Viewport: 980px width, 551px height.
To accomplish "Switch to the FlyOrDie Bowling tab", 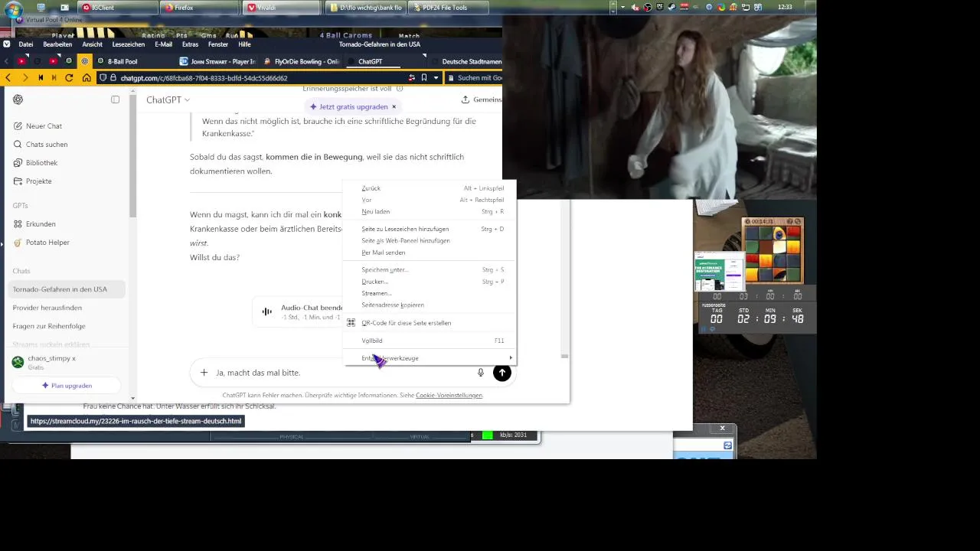I will click(x=301, y=61).
